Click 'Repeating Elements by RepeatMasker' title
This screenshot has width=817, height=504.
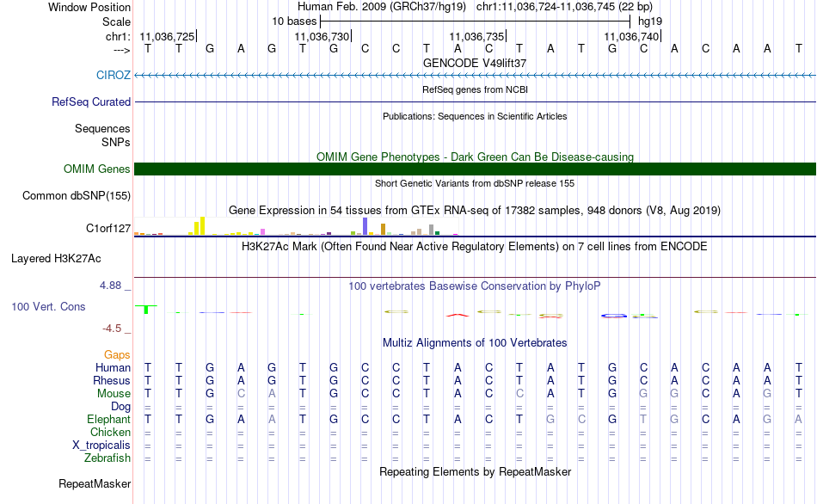point(476,471)
